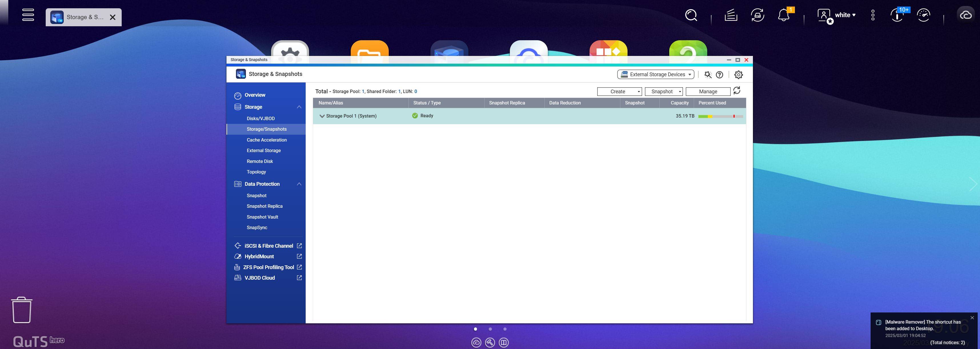Open the Total notices: 2 link
The height and width of the screenshot is (349, 980).
pos(947,342)
